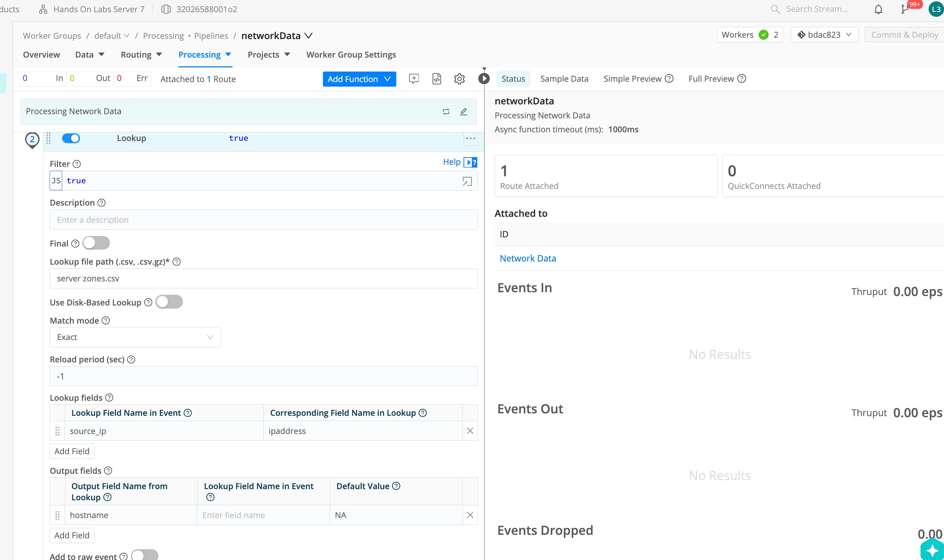The image size is (944, 560).
Task: Remove the source_ip lookup field row
Action: pos(470,431)
